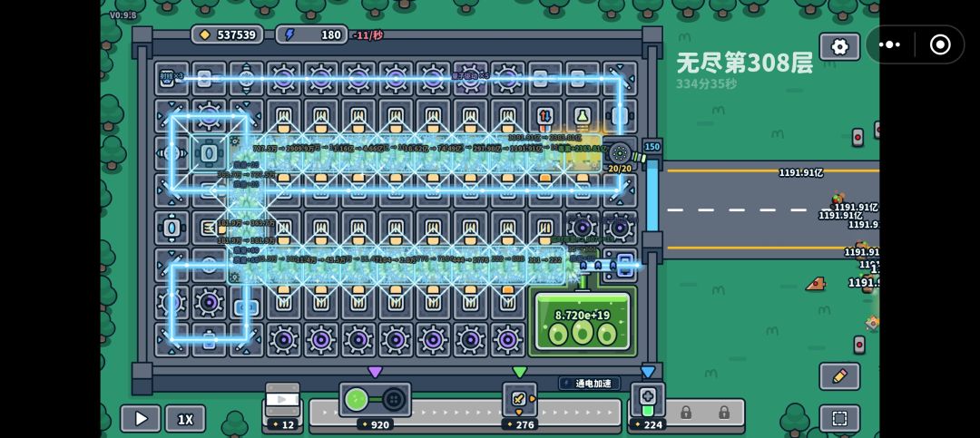Start the game with the play button
This screenshot has width=980, height=438.
[x=141, y=419]
